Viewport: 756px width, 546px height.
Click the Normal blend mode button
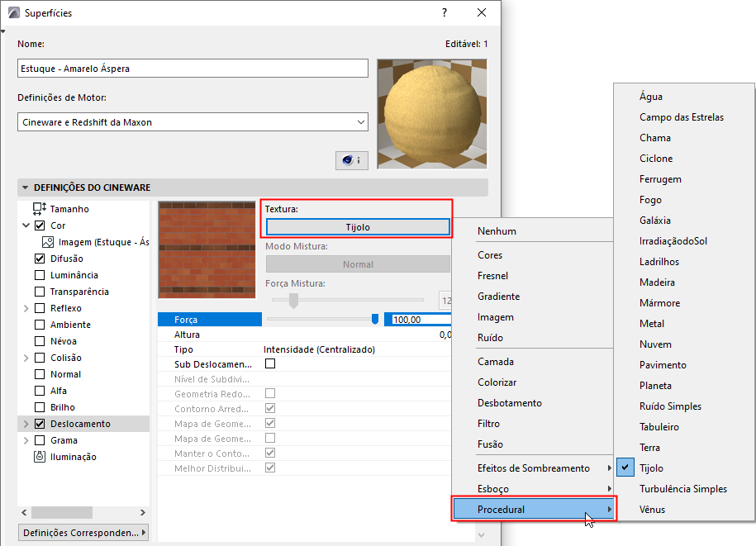358,264
